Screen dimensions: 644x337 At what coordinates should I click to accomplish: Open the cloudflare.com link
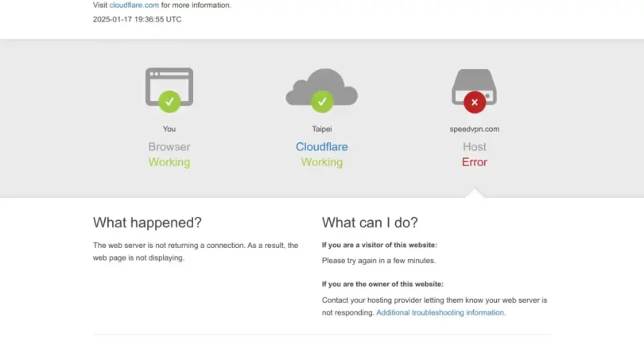[x=134, y=6]
